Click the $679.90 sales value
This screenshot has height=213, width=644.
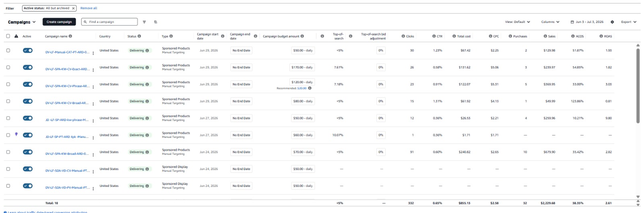pos(549,152)
